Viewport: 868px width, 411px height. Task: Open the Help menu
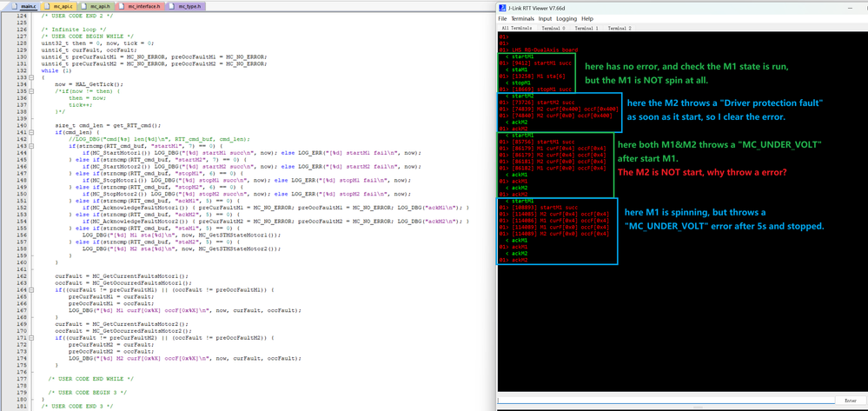click(x=587, y=18)
